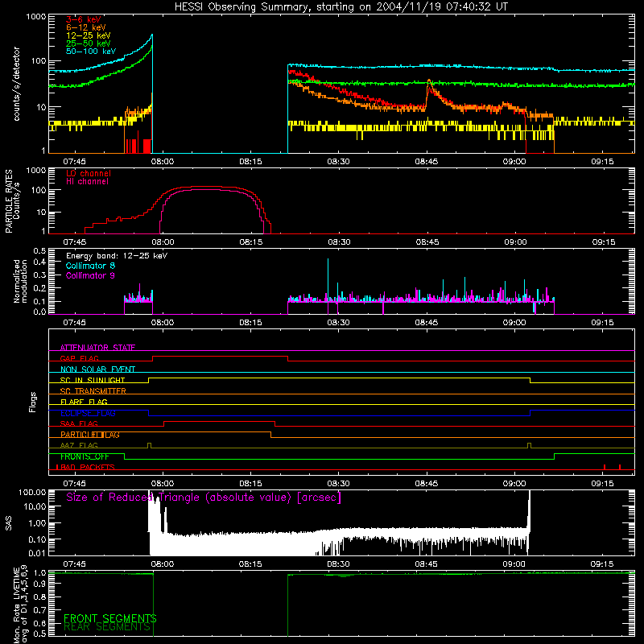Viewport: 644px width, 644px height.
Task: Click the 08:45 peak in count-rate plot
Action: (429, 81)
